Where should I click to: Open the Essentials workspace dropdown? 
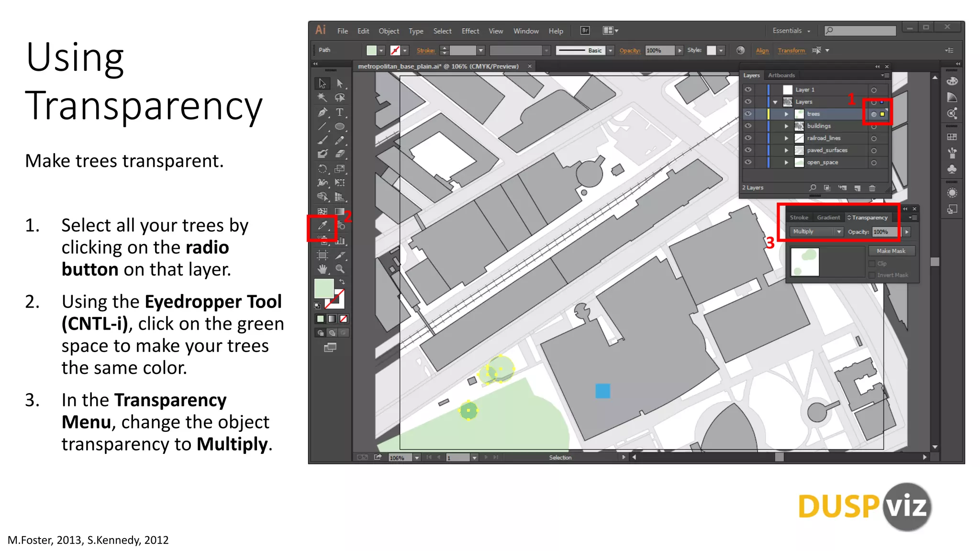coord(791,31)
